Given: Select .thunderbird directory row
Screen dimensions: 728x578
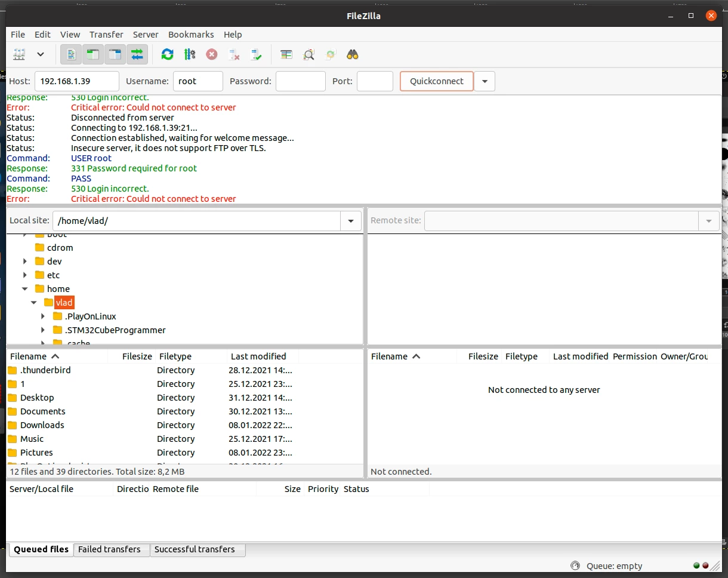Looking at the screenshot, I should [184, 370].
